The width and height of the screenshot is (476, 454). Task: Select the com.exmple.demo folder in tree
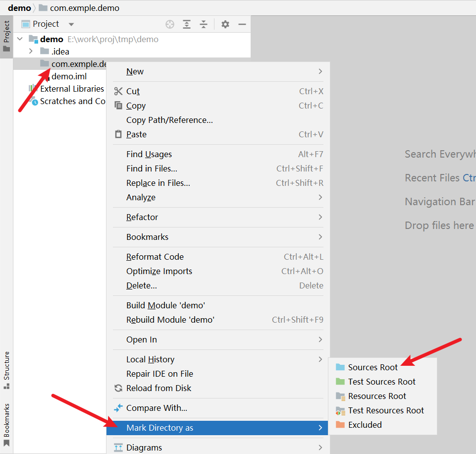coord(60,64)
